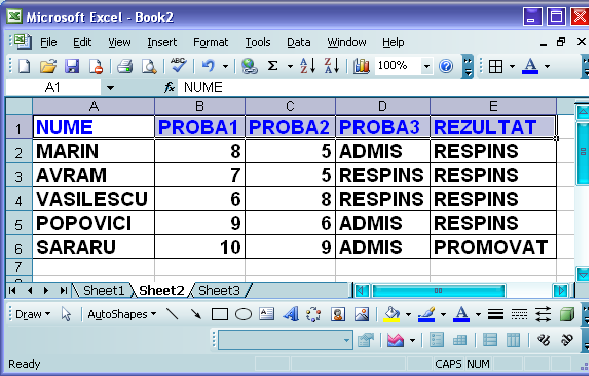Viewport: 589px width, 376px height.
Task: Click the Permission document icon
Action: pos(96,66)
